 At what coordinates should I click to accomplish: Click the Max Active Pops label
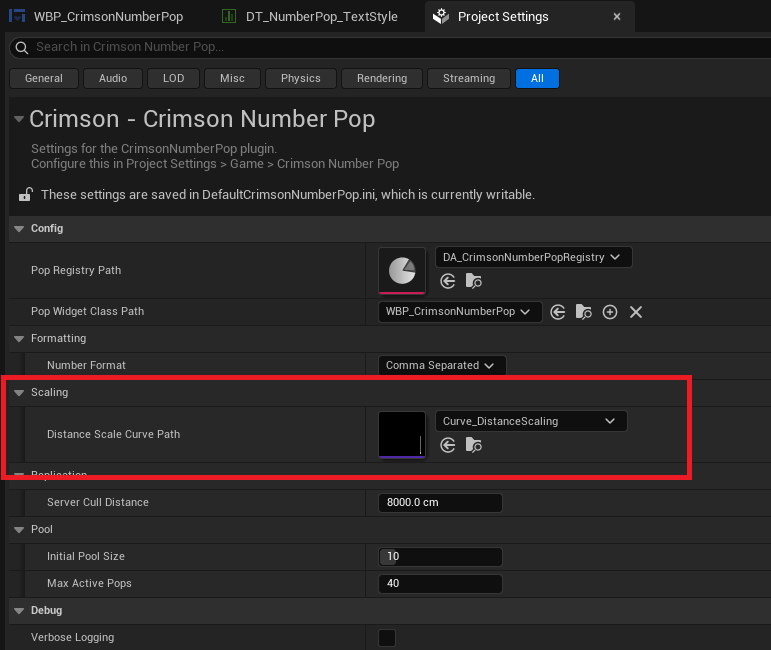[89, 584]
